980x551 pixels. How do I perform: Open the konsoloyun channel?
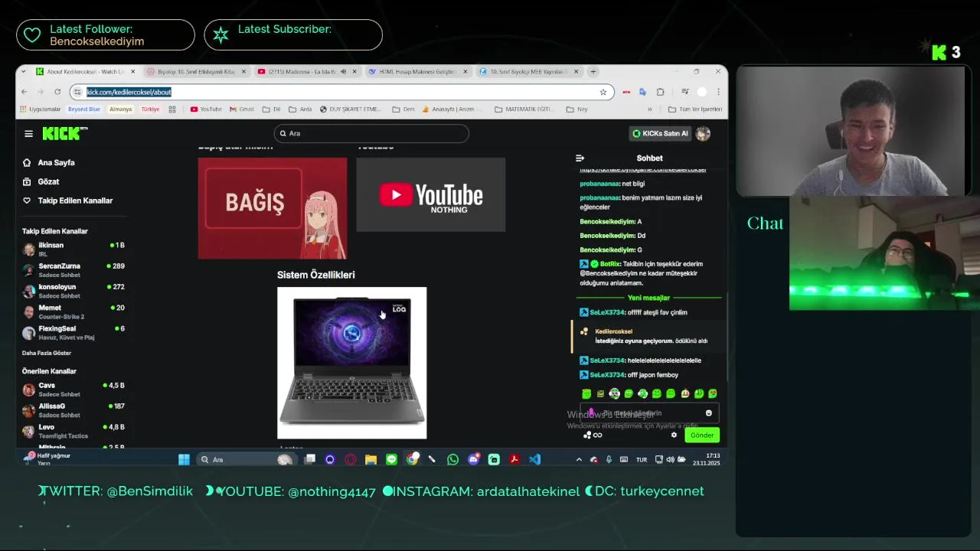pyautogui.click(x=73, y=290)
